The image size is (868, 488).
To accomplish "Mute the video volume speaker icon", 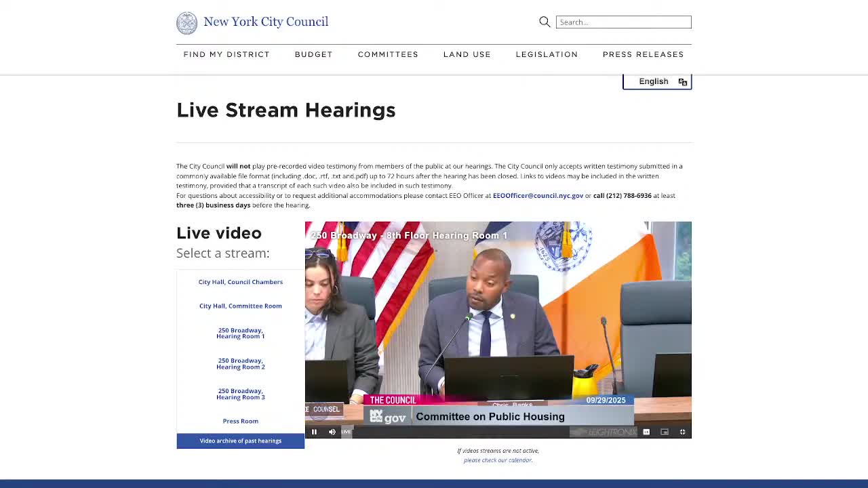I will coord(332,432).
